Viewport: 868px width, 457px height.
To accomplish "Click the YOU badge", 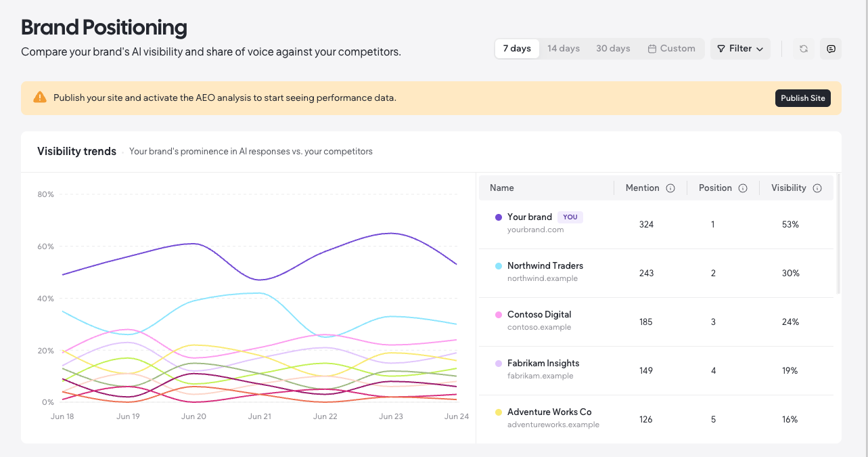I will pos(570,217).
